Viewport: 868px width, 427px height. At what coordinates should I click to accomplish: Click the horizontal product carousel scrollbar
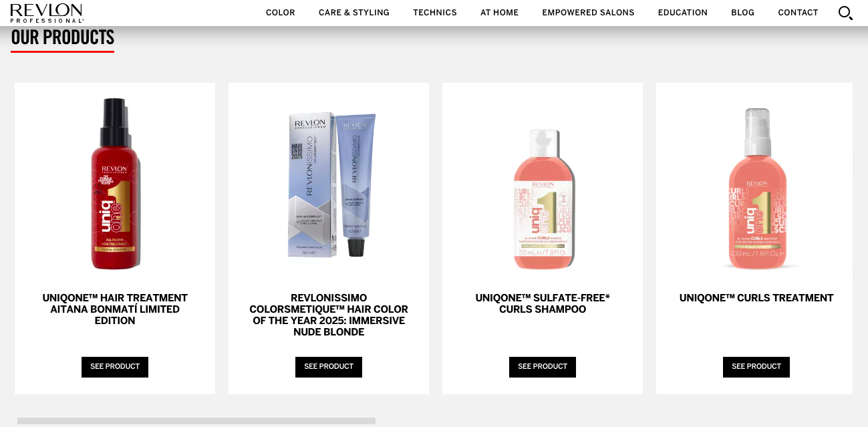pyautogui.click(x=196, y=421)
